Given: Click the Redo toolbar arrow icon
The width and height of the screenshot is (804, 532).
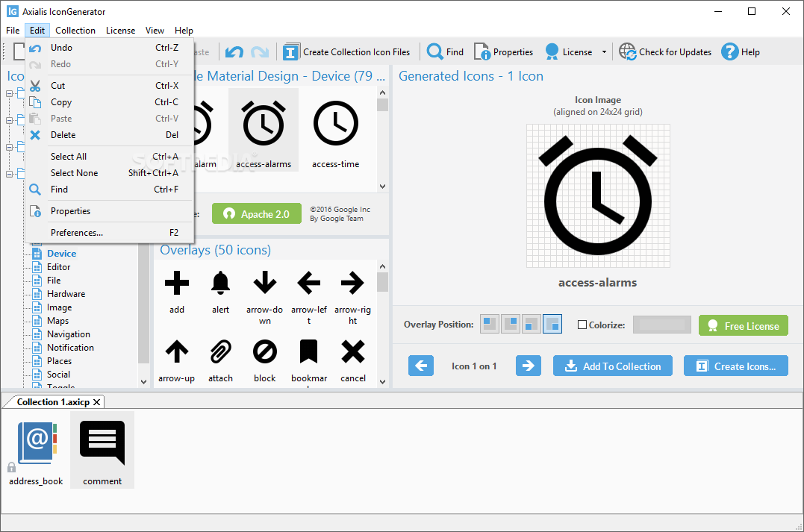Looking at the screenshot, I should pos(260,51).
